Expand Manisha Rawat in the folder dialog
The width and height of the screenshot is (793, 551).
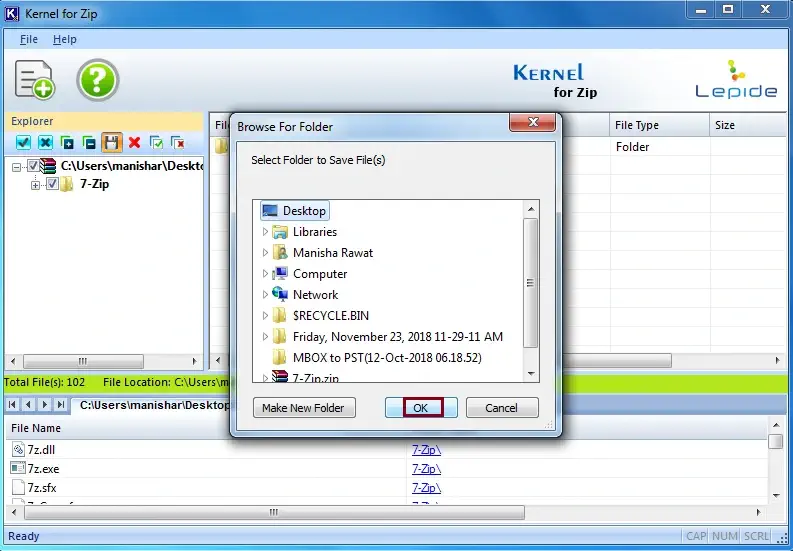tap(265, 252)
